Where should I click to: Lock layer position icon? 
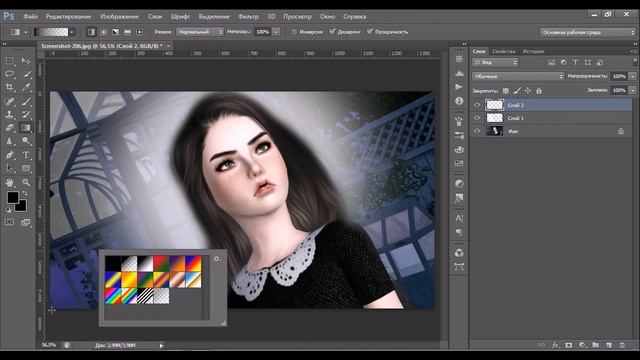(528, 91)
